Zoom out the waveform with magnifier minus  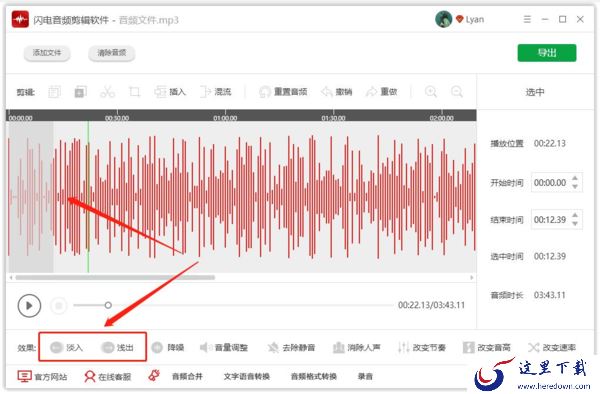[457, 92]
